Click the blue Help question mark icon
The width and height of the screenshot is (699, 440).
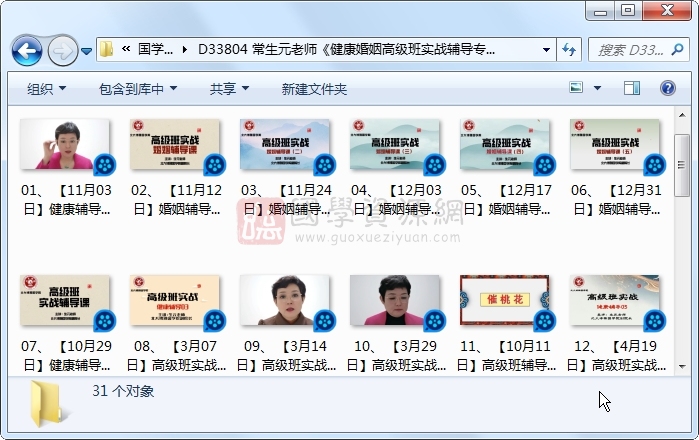(x=667, y=88)
